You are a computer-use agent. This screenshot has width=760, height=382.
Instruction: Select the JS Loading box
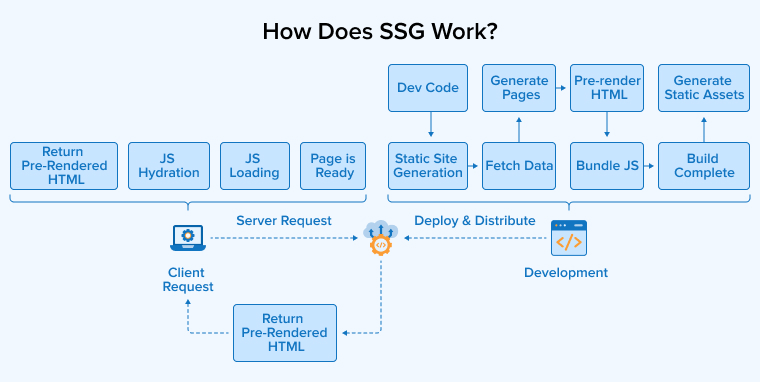tap(254, 166)
